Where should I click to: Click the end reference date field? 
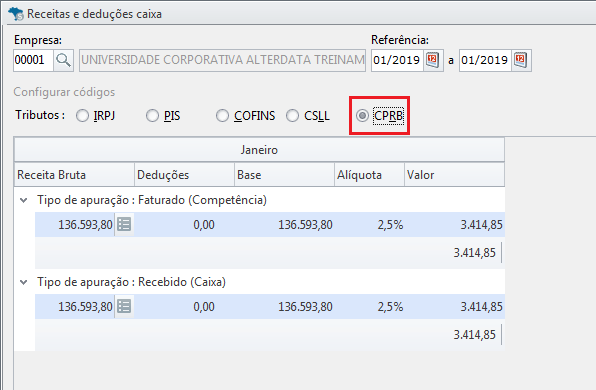[485, 60]
